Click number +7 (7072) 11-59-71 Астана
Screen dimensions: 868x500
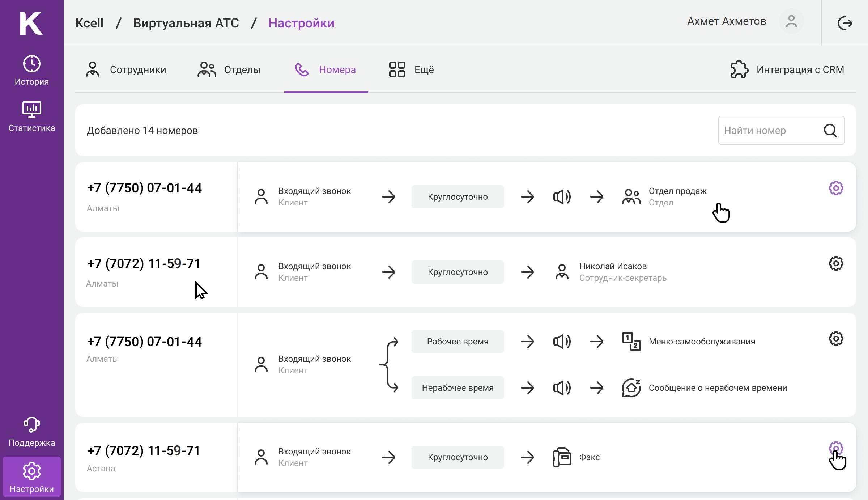(144, 451)
